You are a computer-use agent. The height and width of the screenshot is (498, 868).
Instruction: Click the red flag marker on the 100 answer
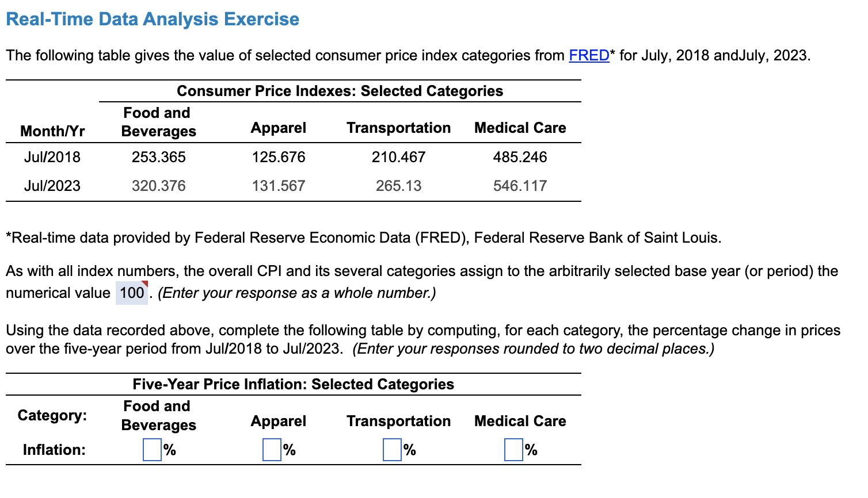144,284
